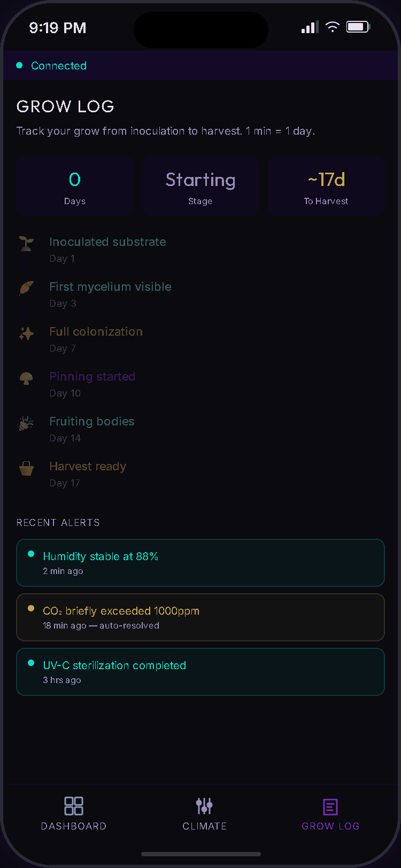
Task: Expand the UV-C sterilization completed alert
Action: pos(200,671)
